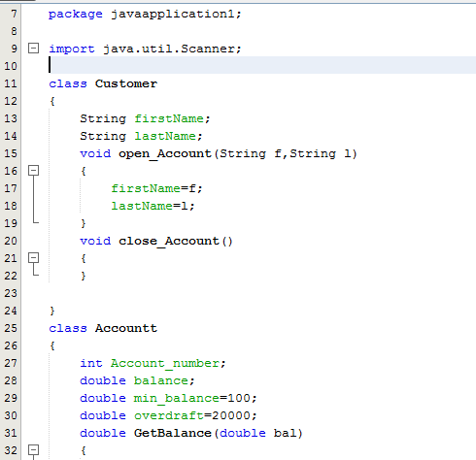The height and width of the screenshot is (460, 476).
Task: Click the 'double' keyword on line 28
Action: pos(103,380)
